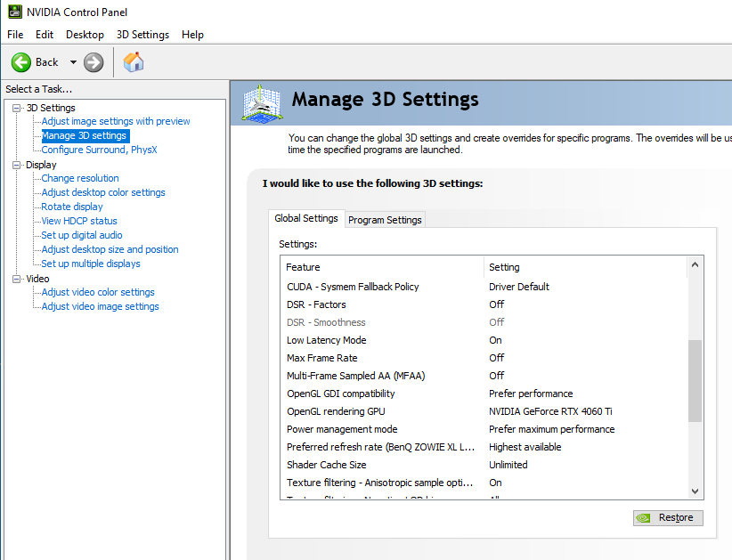Select the CUDA - Sysmem Fallback Policy row
This screenshot has height=560, width=732.
484,287
